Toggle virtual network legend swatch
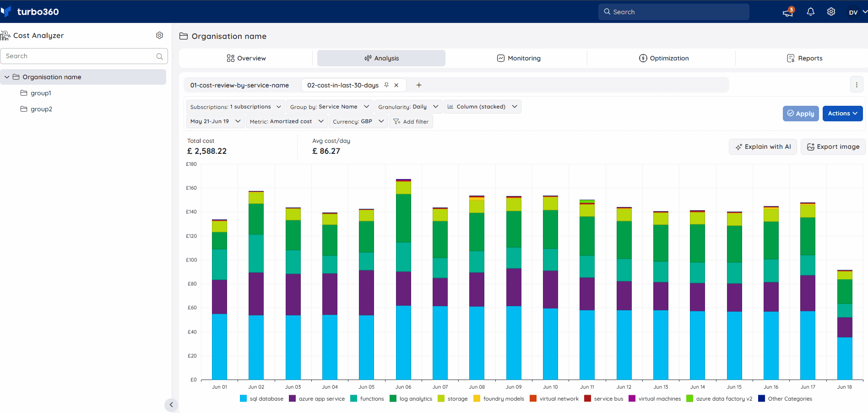868x413 pixels. click(533, 399)
